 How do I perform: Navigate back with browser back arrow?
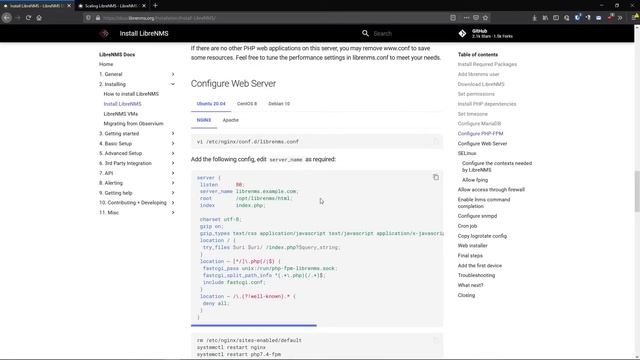7,18
